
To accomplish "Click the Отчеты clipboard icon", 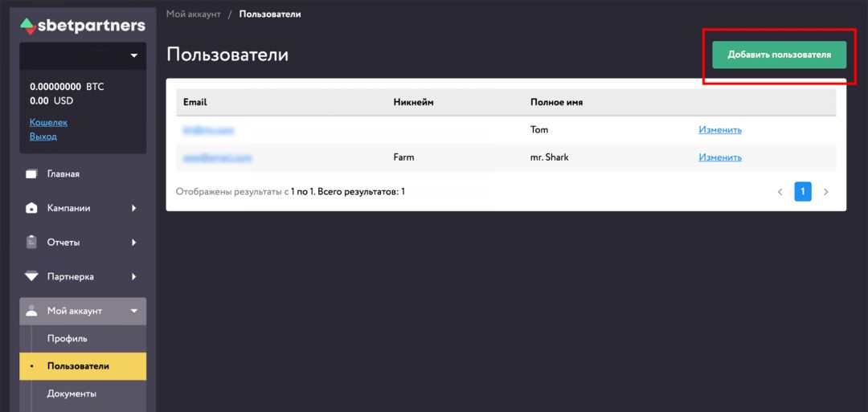I will [32, 243].
